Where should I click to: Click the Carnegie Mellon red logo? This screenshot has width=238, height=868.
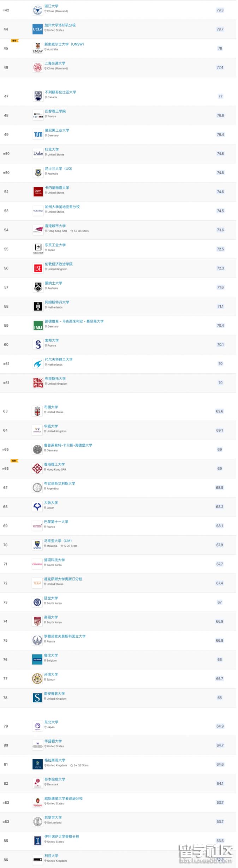point(38,192)
